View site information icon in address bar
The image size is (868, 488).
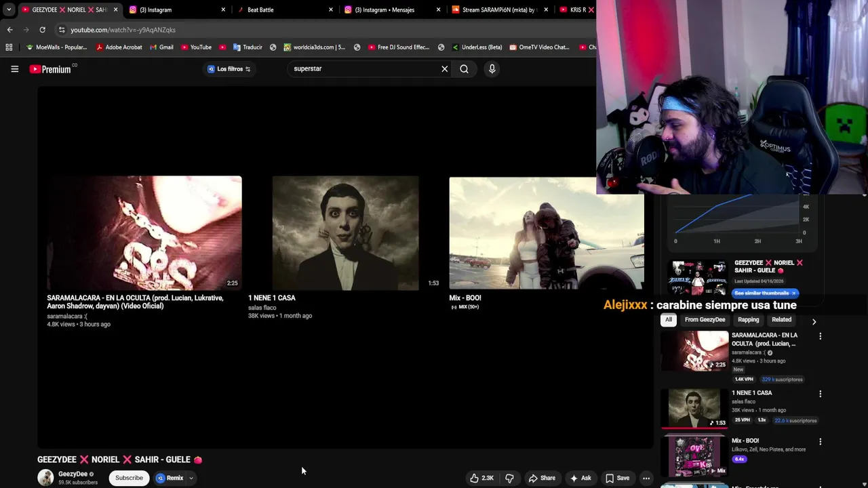(62, 30)
